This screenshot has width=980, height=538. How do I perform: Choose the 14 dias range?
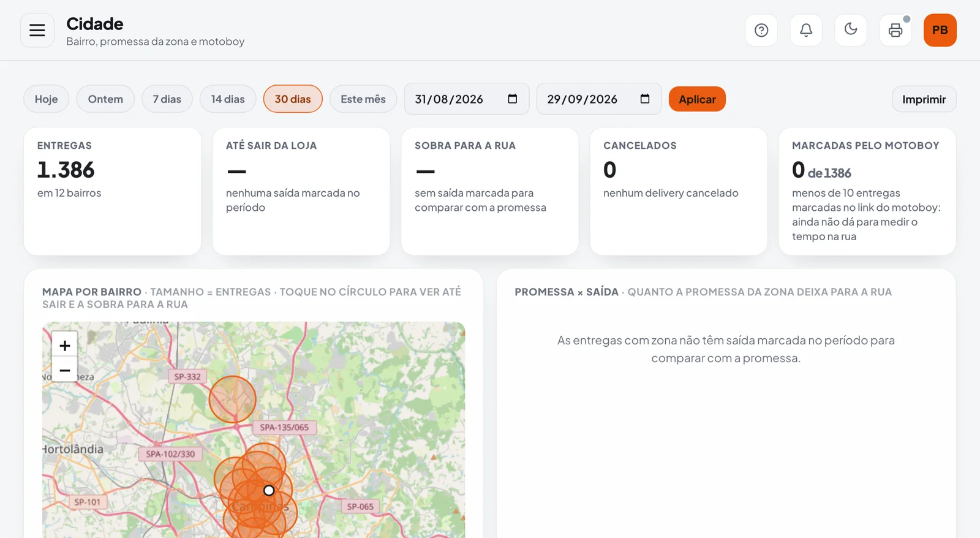[228, 99]
